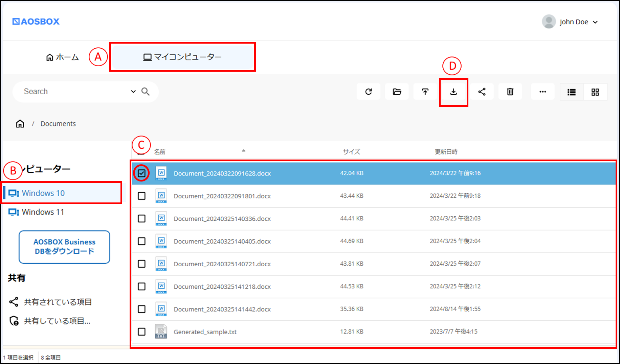Screen dimensions: 620x364
Task: Click Word icon of Document_20240325140336.docx
Action: [x=161, y=219]
